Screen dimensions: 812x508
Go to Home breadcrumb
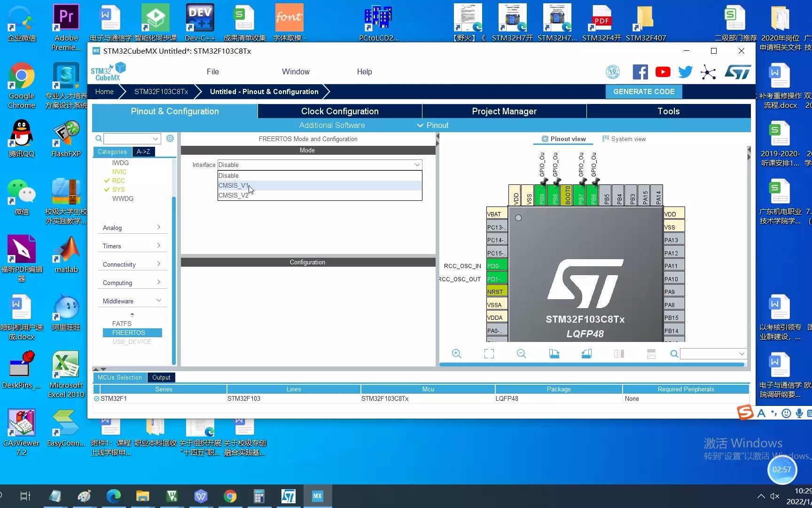[x=104, y=92]
